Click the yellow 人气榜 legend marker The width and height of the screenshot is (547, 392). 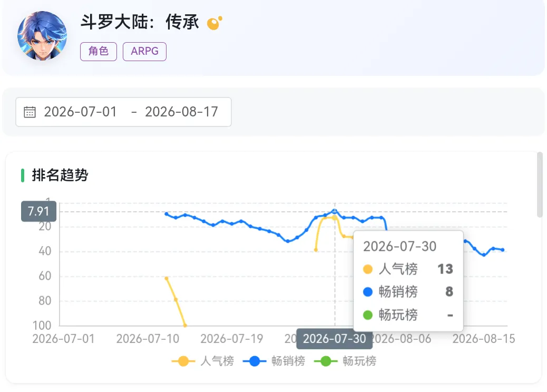[x=183, y=361]
